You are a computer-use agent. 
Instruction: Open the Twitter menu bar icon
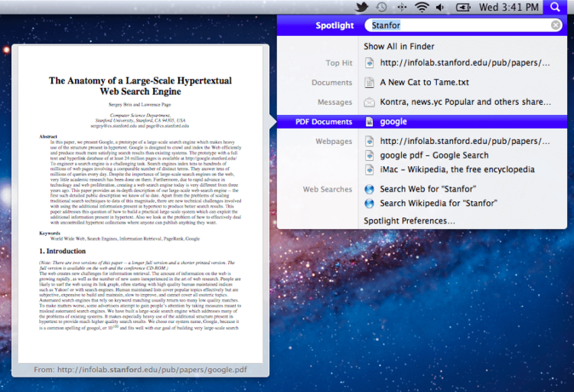pos(362,7)
